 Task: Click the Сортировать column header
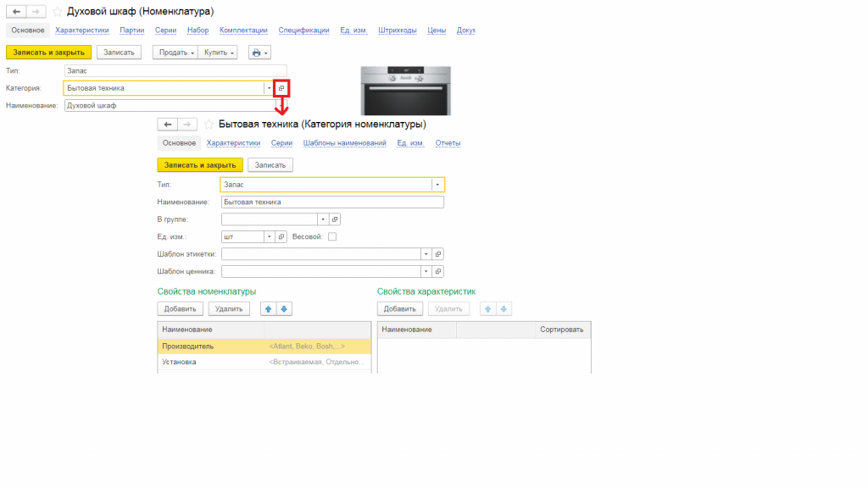click(x=562, y=330)
